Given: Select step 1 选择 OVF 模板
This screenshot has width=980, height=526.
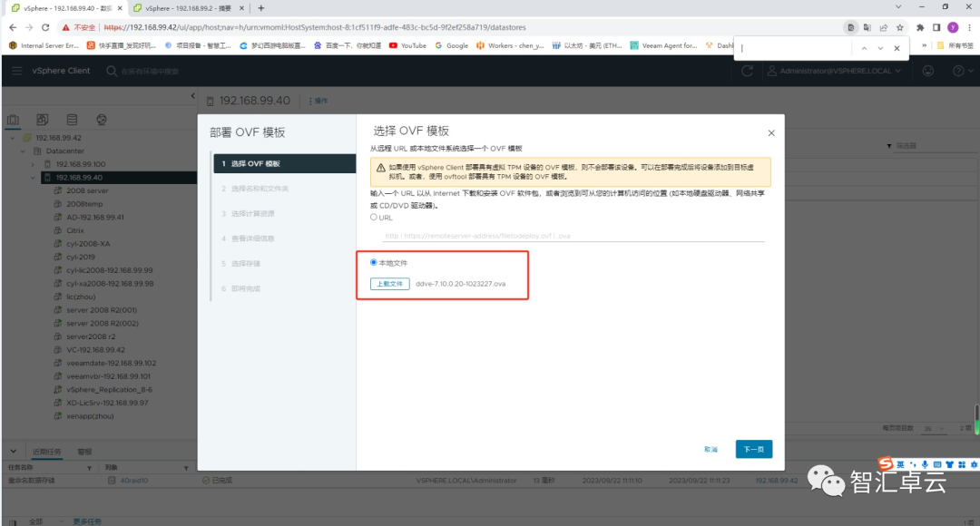Looking at the screenshot, I should tap(284, 163).
